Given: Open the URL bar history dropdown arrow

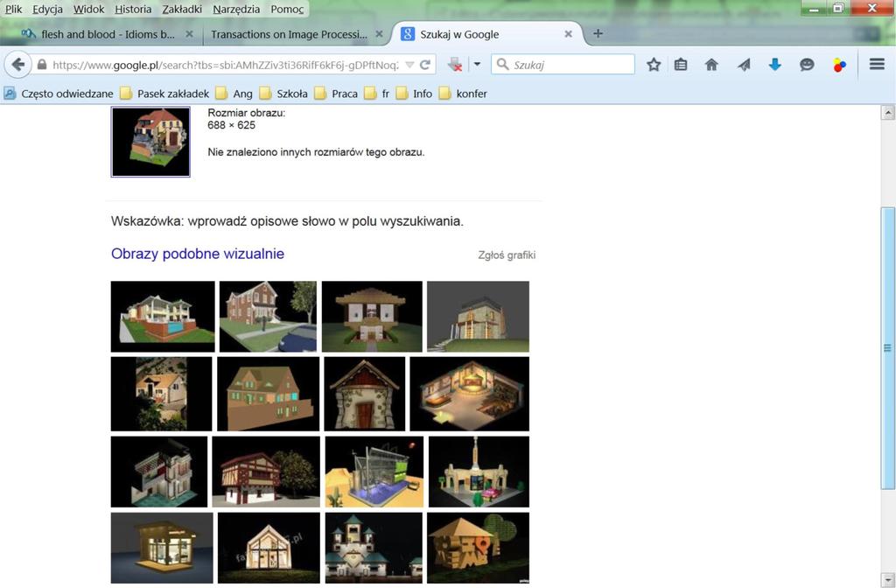Looking at the screenshot, I should (409, 65).
